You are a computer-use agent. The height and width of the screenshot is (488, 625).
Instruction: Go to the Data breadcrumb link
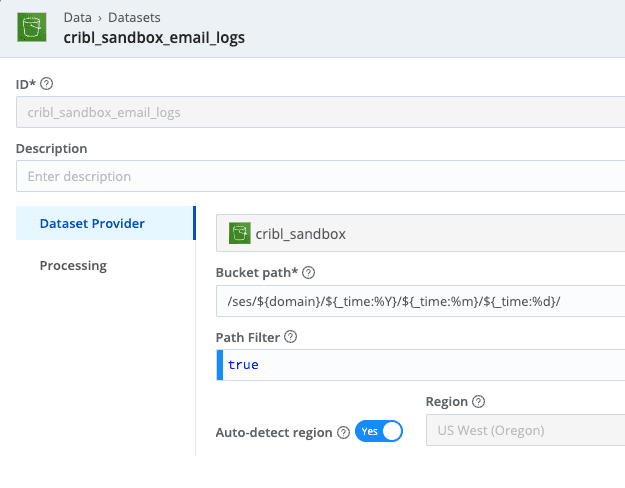click(x=76, y=18)
